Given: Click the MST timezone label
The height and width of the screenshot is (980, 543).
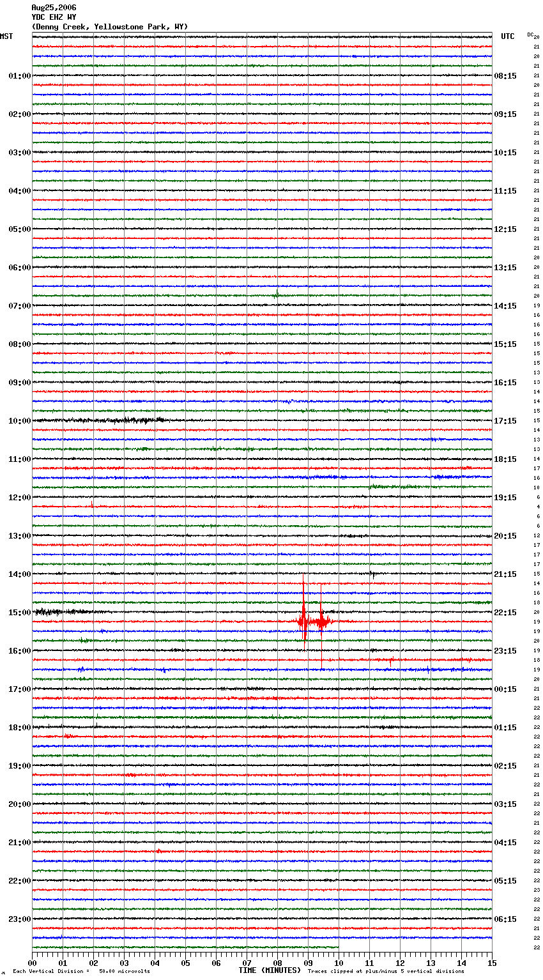Looking at the screenshot, I should 6,36.
